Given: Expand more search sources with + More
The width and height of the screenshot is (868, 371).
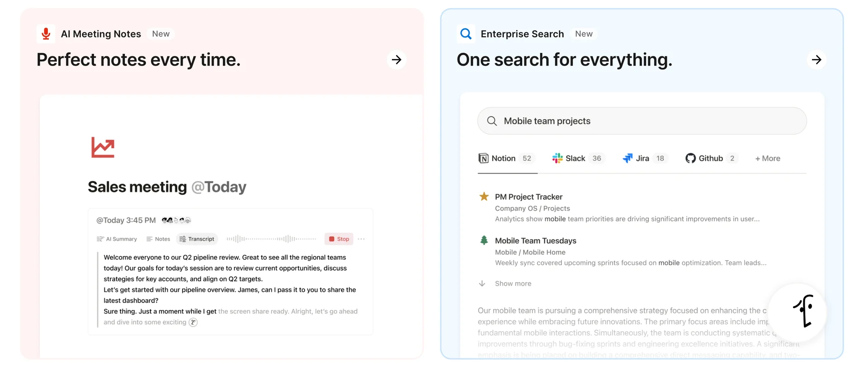Looking at the screenshot, I should coord(767,159).
